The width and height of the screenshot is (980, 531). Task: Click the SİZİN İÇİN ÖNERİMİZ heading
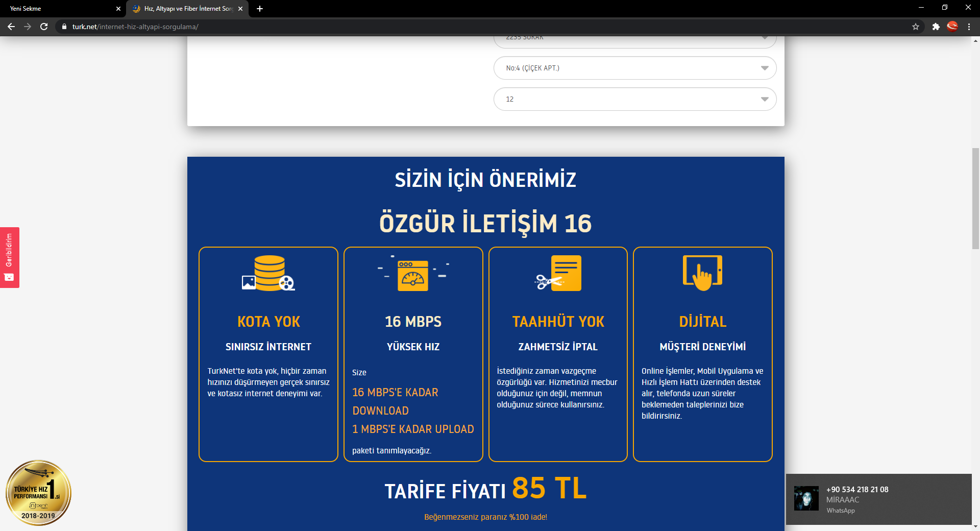click(485, 180)
